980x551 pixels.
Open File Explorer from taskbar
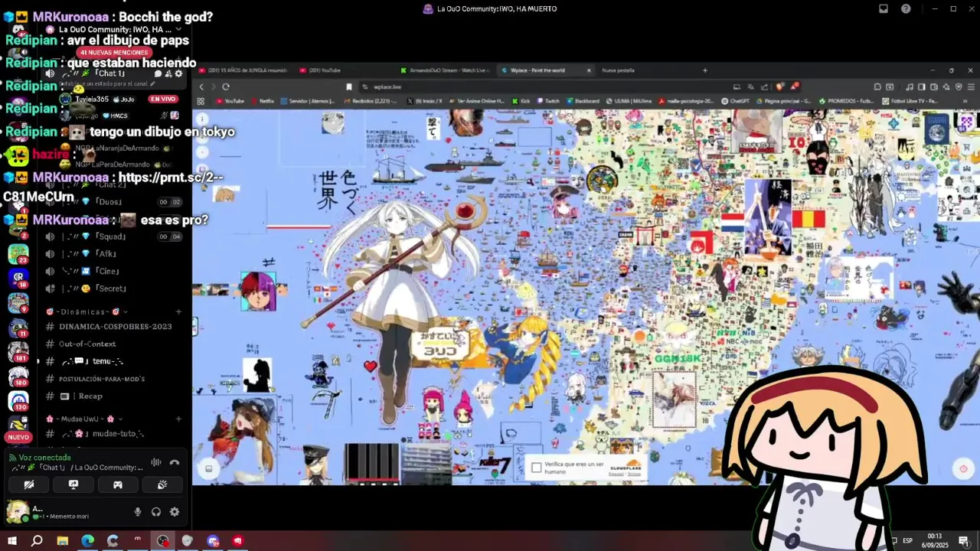click(62, 541)
